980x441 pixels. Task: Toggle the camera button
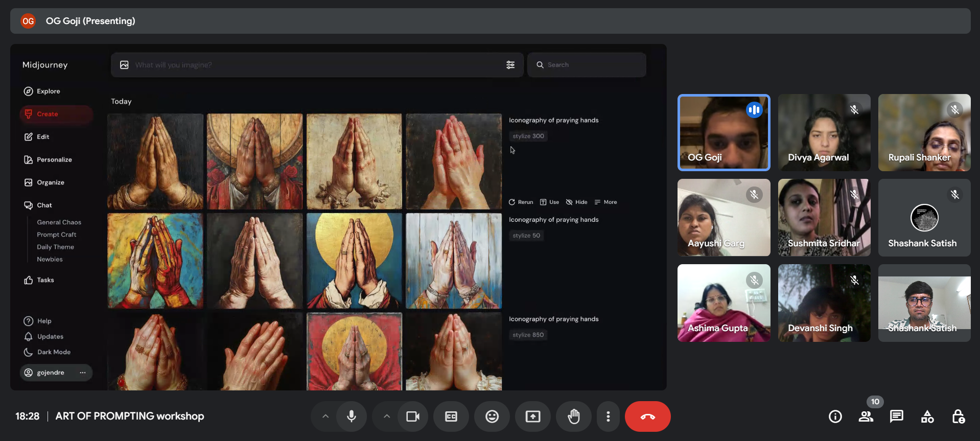[x=413, y=416]
